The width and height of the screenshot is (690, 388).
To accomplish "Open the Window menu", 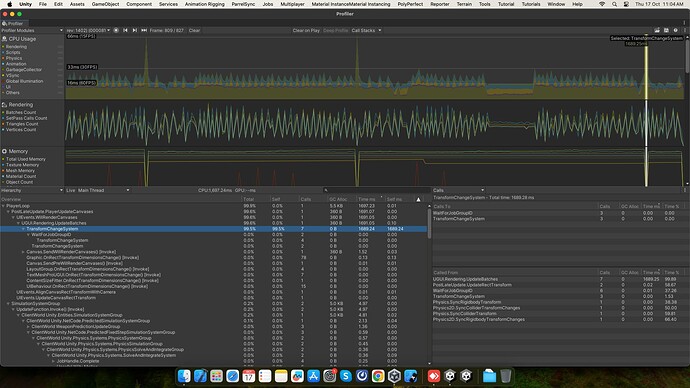I will [556, 4].
